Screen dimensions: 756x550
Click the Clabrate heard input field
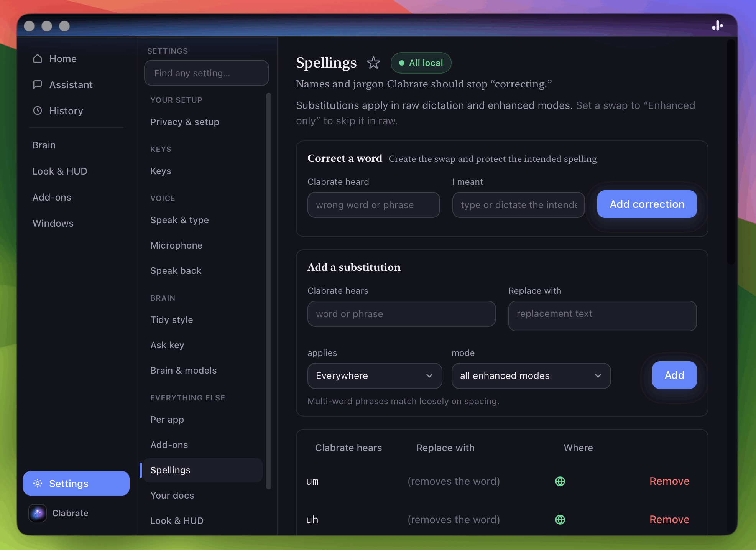[373, 205]
